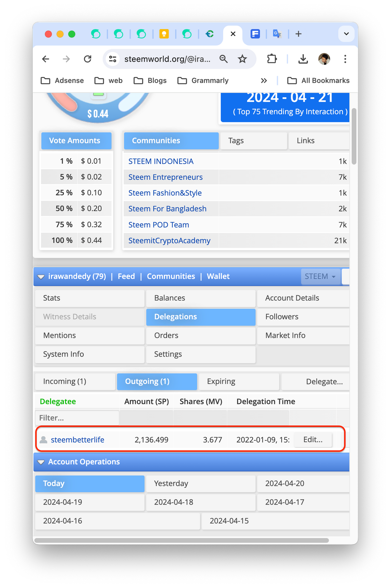Open a new tab with plus icon
Screen dimensions: 391x588
pos(298,34)
